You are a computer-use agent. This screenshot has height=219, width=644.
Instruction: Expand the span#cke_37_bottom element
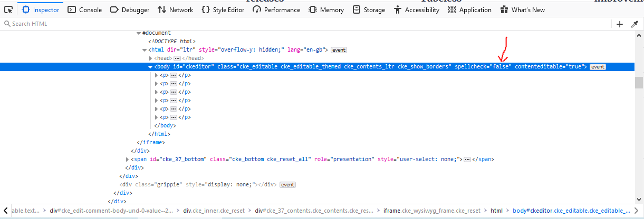[x=127, y=160]
